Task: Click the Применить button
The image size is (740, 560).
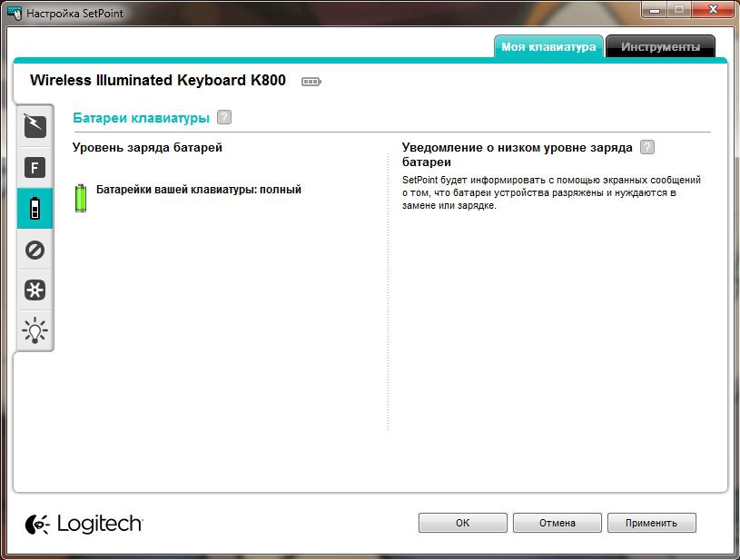Action: pos(651,523)
